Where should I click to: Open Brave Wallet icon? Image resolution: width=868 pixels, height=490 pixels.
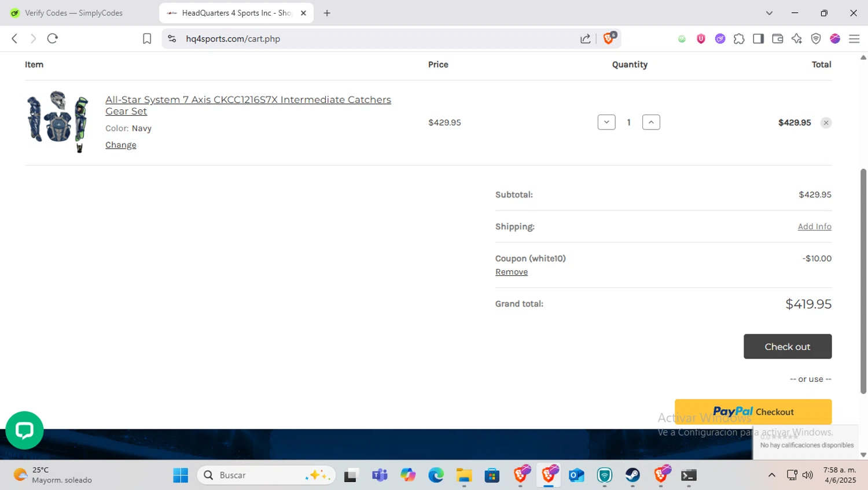(x=777, y=39)
